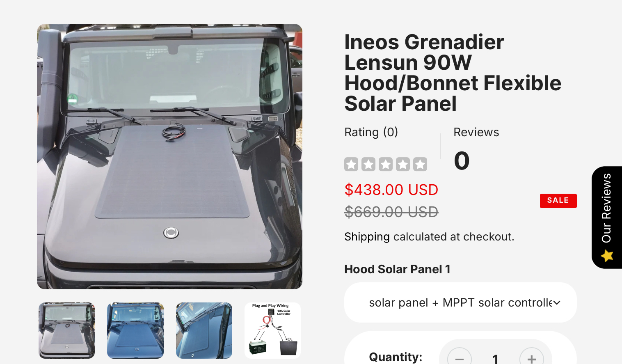Click the first rating star

(x=351, y=164)
